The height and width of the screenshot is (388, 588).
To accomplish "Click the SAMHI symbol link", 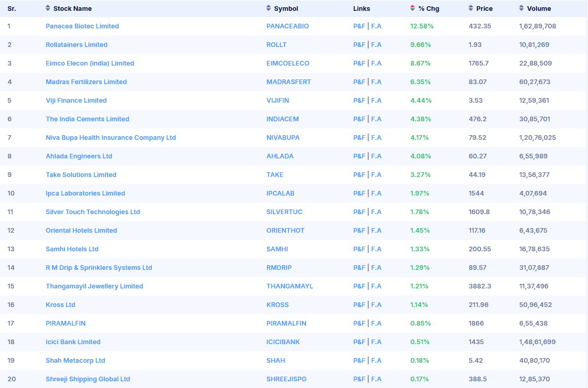I will coord(277,249).
